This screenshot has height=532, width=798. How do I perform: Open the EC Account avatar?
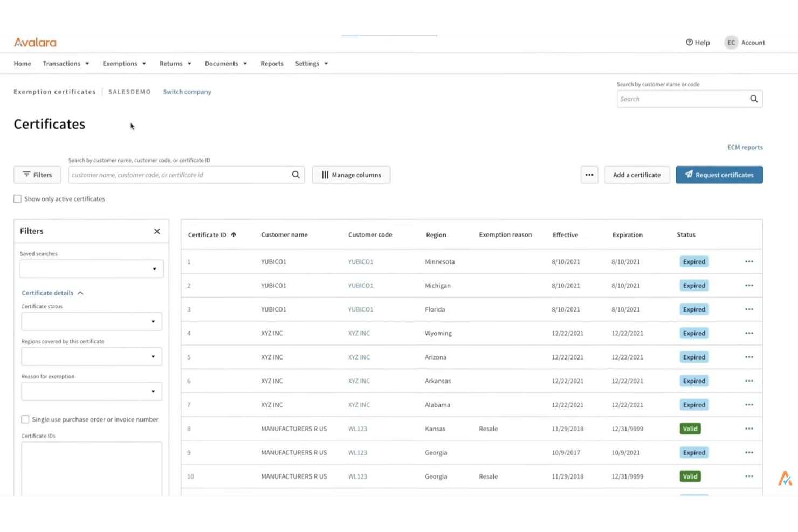coord(731,42)
